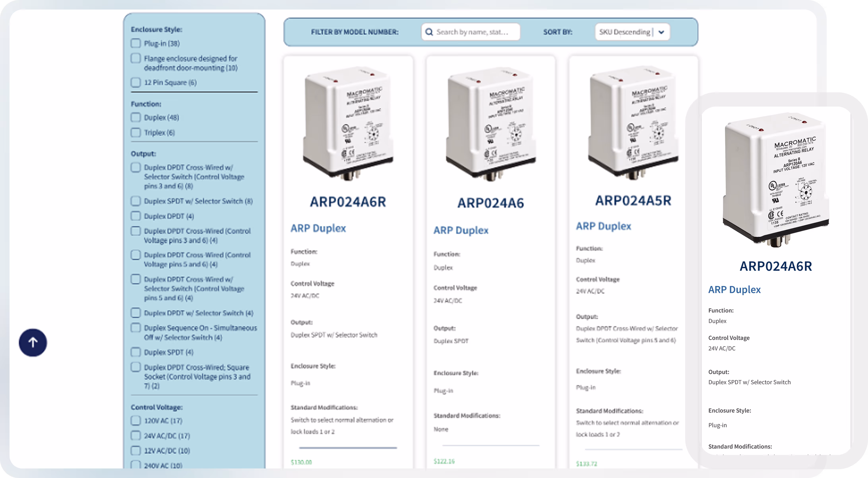Open the ARP024A6 product image
This screenshot has height=478, width=868.
pos(491,124)
